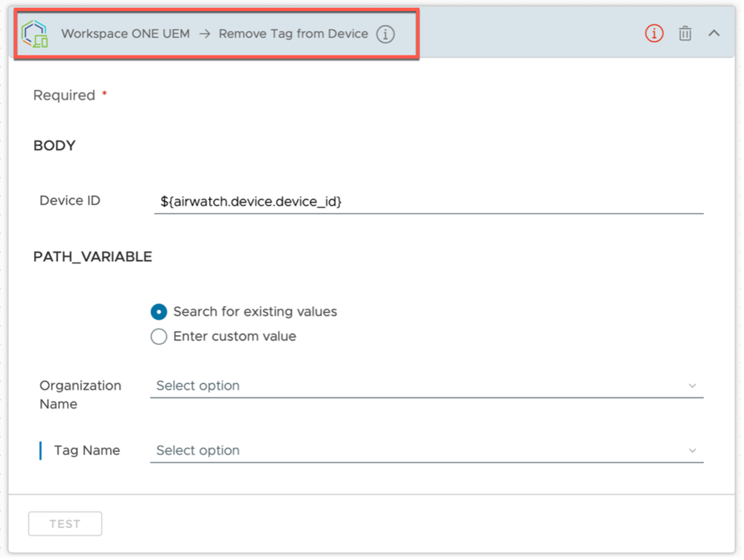This screenshot has width=744, height=560.
Task: Click the Workspace ONE UEM connector logo
Action: click(x=35, y=34)
